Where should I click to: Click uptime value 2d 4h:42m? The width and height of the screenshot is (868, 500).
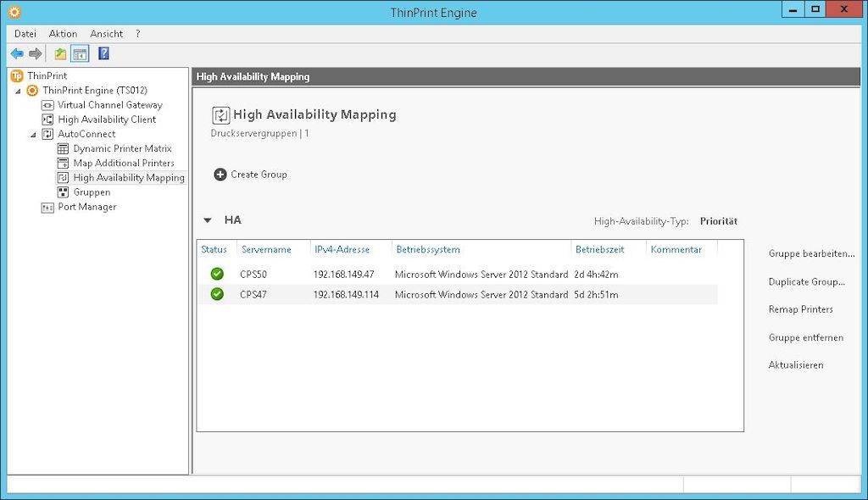[596, 274]
